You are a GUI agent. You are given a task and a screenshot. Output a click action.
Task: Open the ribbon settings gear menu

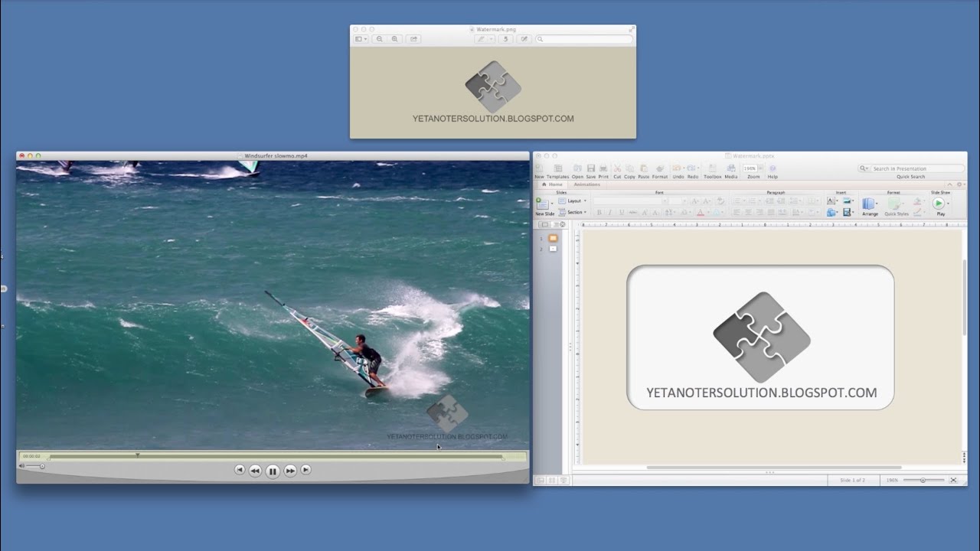959,184
